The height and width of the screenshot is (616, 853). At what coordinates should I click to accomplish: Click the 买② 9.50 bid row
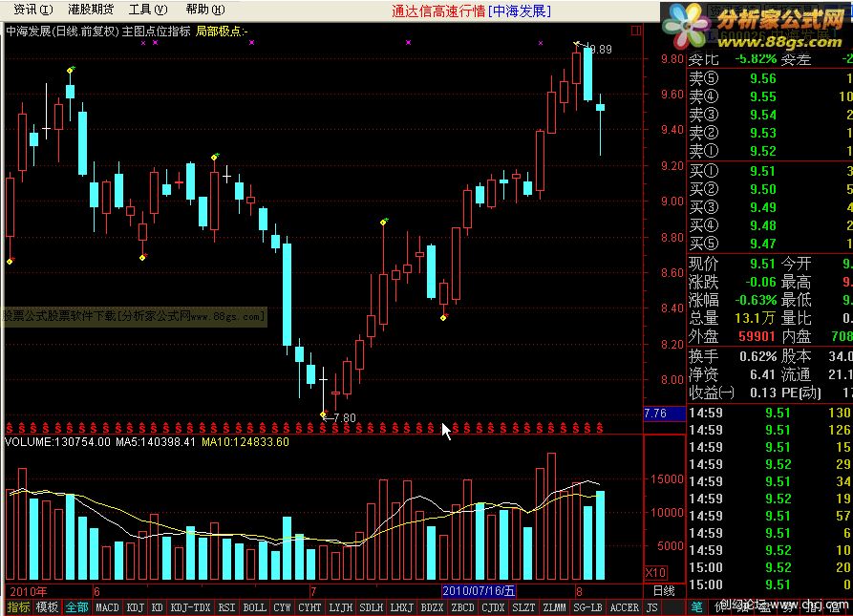pos(770,189)
